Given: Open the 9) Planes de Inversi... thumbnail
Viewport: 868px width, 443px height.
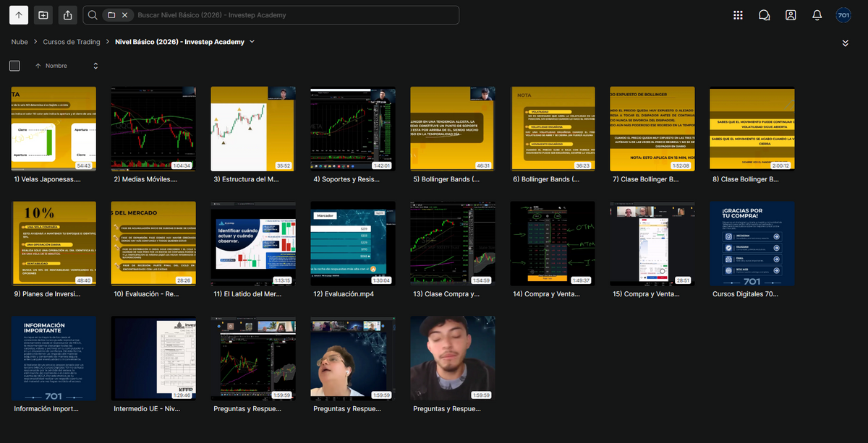Looking at the screenshot, I should click(54, 244).
